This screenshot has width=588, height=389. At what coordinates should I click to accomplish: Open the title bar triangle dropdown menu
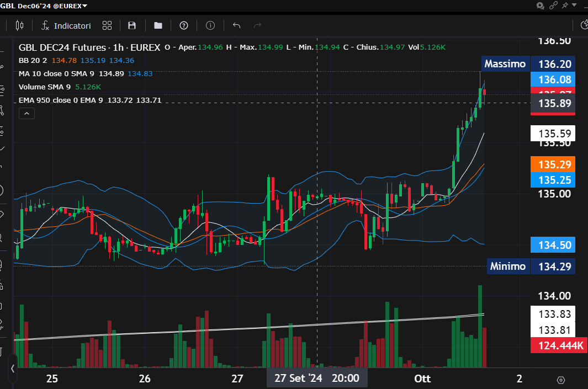coord(575,5)
